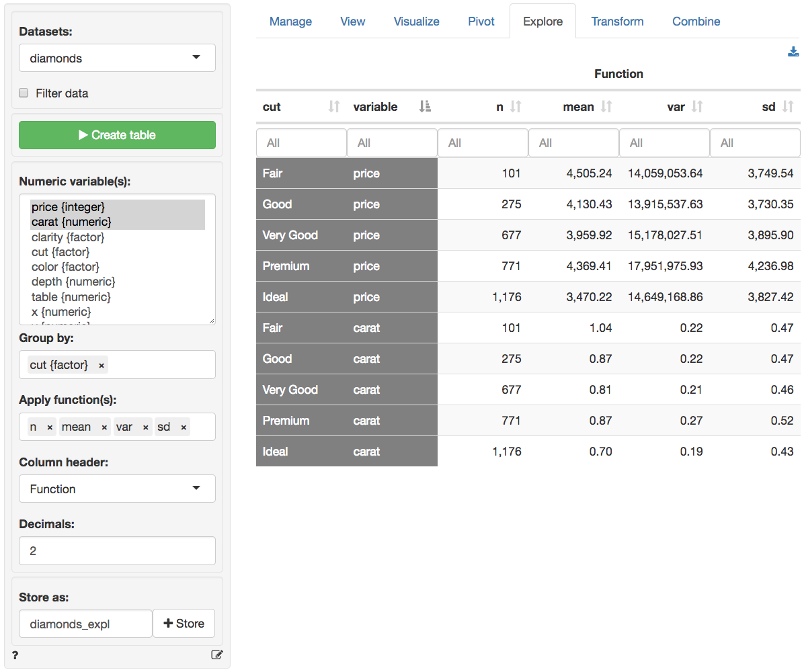
Task: Remove cut {factor} from Group by
Action: coord(102,366)
